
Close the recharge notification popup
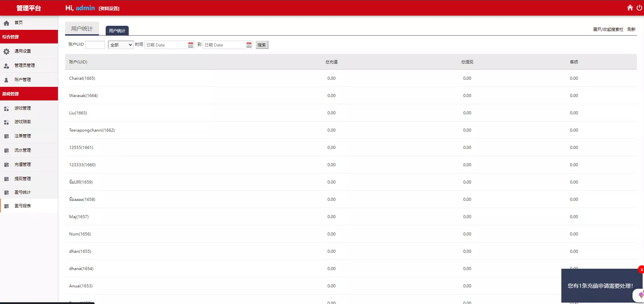[x=641, y=270]
